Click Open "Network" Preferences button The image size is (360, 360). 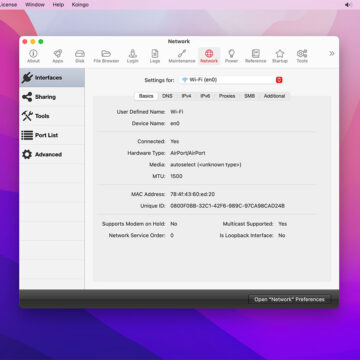click(289, 299)
